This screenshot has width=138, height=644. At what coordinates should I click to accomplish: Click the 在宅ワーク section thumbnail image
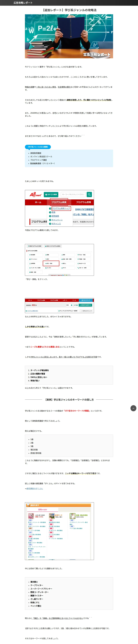[52, 516]
